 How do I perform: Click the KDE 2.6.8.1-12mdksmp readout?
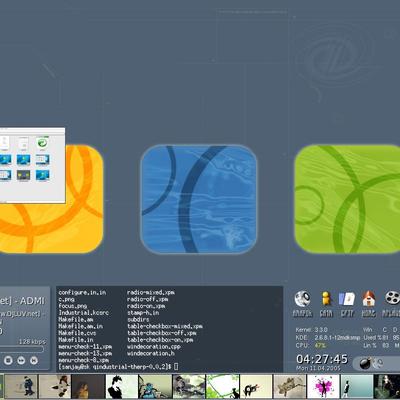(x=328, y=338)
